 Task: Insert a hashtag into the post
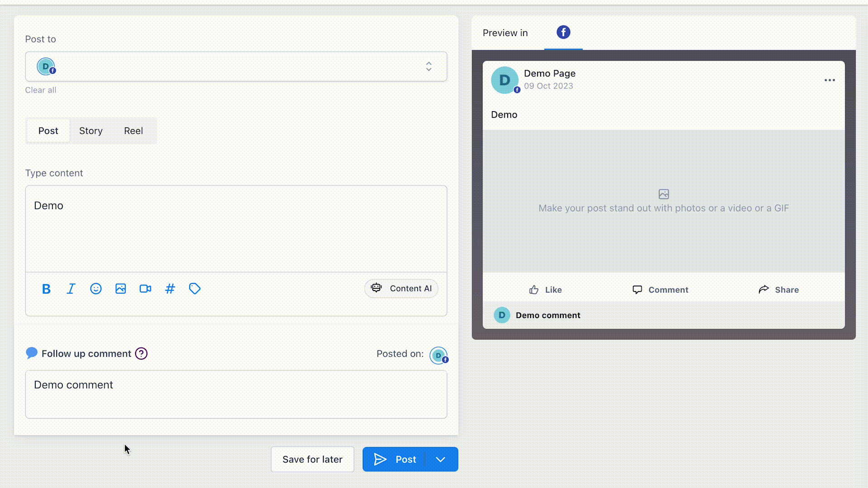click(170, 289)
